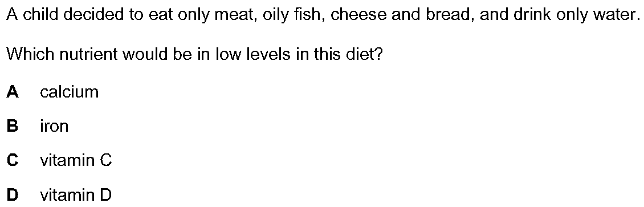Choose the calcium answer text
The image size is (644, 207).
[x=70, y=92]
